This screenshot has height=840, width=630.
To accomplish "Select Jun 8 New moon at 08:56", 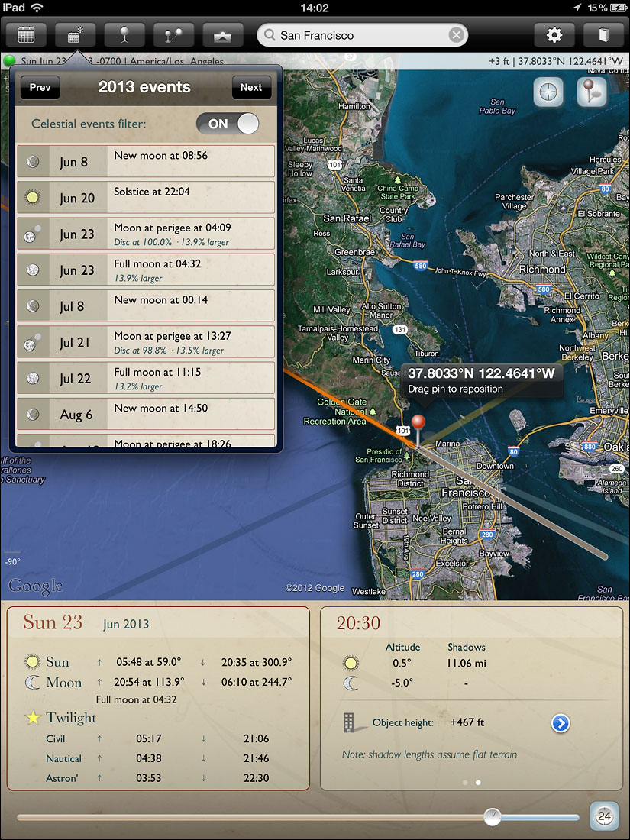I will click(146, 161).
